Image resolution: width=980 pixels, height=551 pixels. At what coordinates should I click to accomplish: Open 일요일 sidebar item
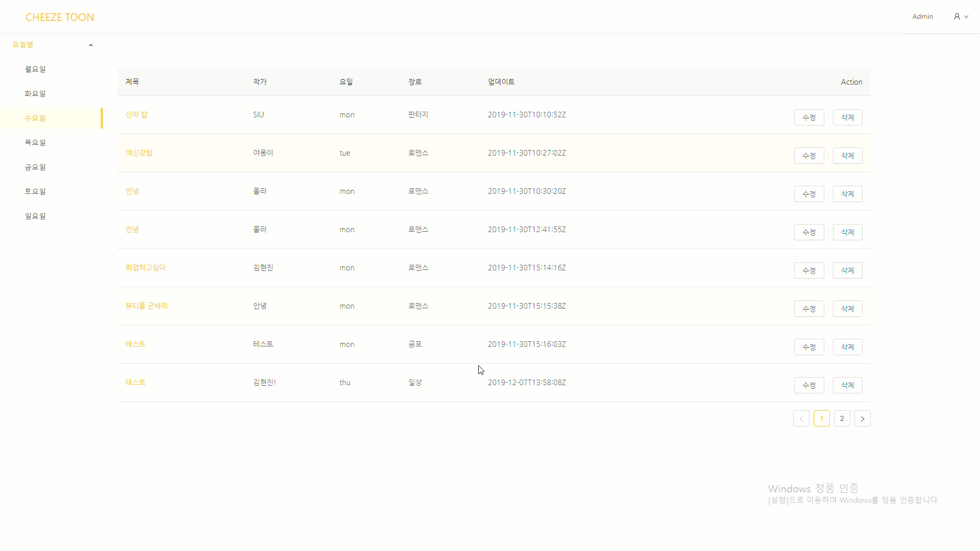(35, 216)
